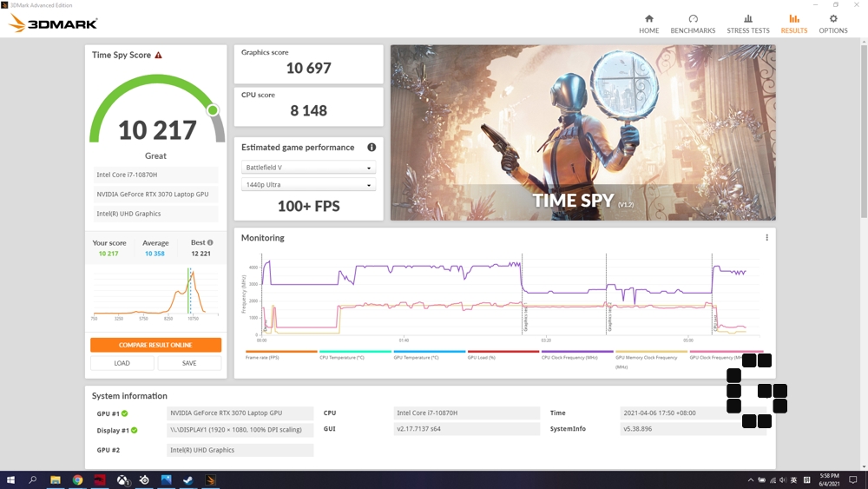868x489 pixels.
Task: Select the Results tab
Action: click(x=794, y=24)
